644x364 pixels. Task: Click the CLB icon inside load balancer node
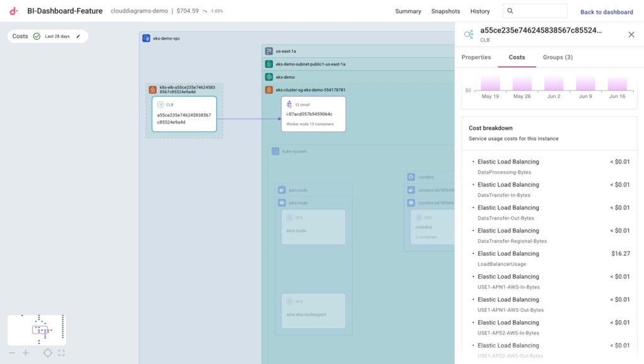point(160,104)
